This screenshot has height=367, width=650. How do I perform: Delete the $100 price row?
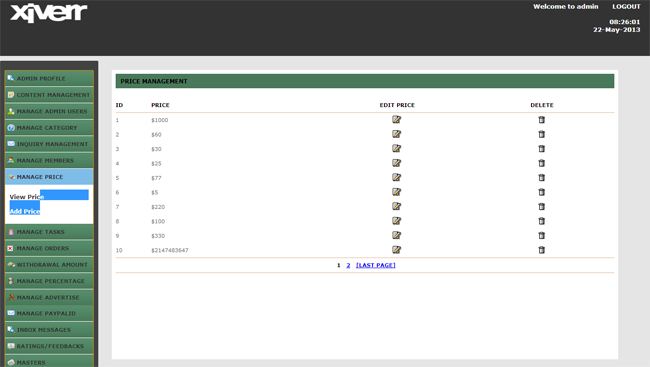(x=541, y=221)
